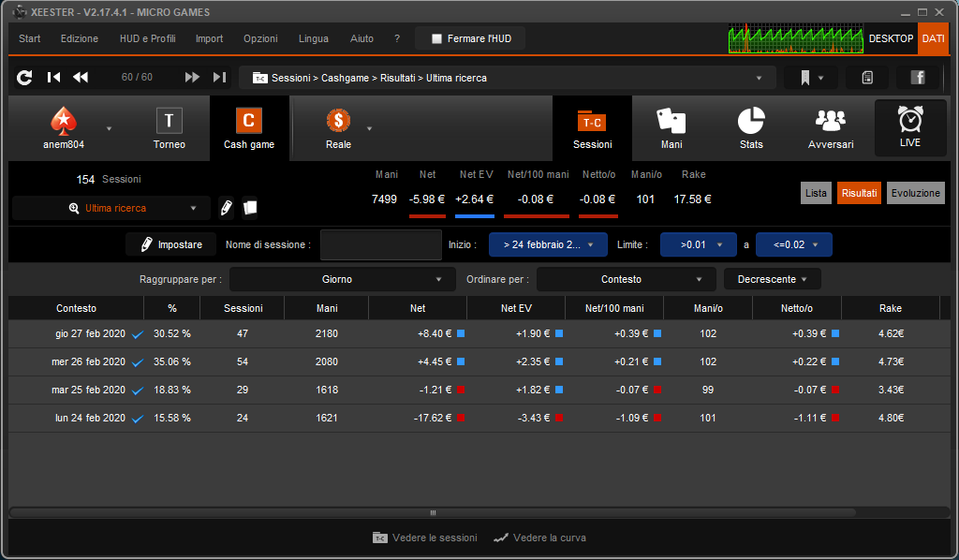Open the Lingua menu
Viewport: 959px width, 560px height.
click(x=314, y=38)
